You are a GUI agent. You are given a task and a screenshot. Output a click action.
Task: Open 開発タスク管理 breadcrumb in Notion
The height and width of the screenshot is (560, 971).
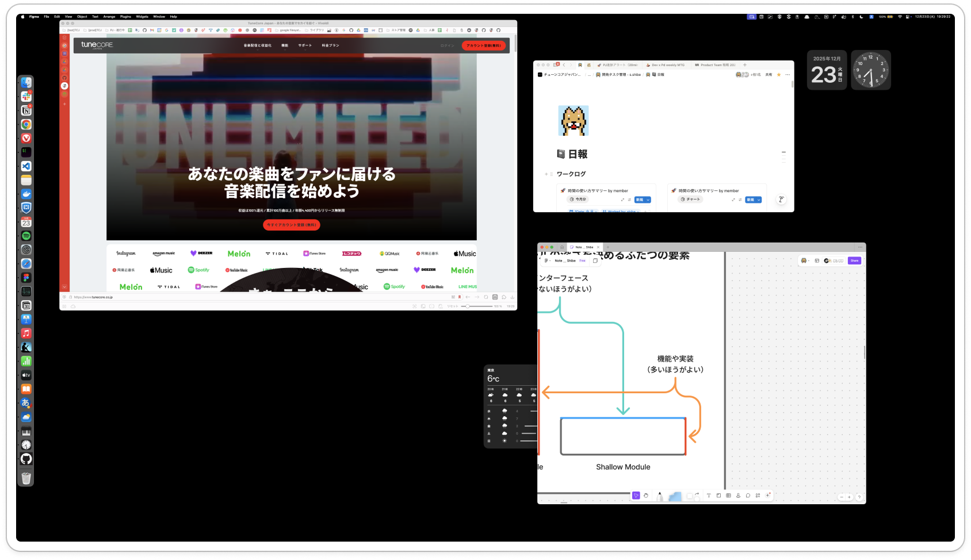[x=618, y=75]
